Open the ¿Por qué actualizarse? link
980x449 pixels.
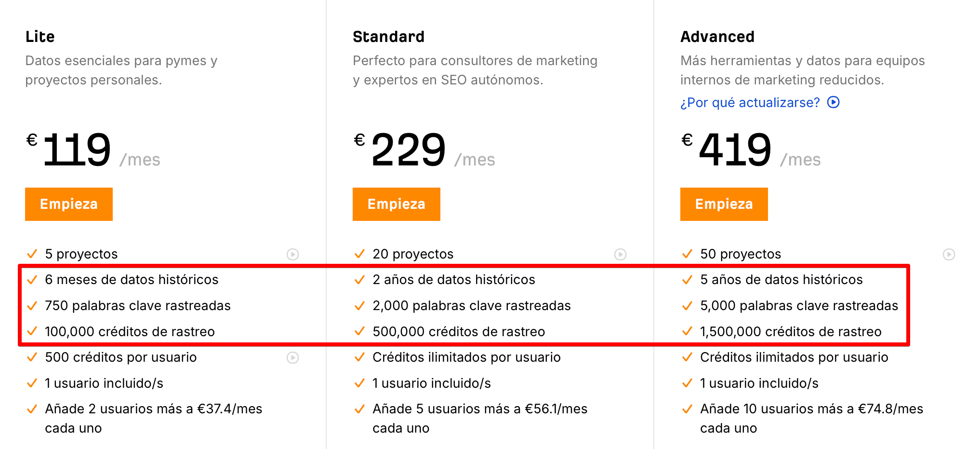750,103
